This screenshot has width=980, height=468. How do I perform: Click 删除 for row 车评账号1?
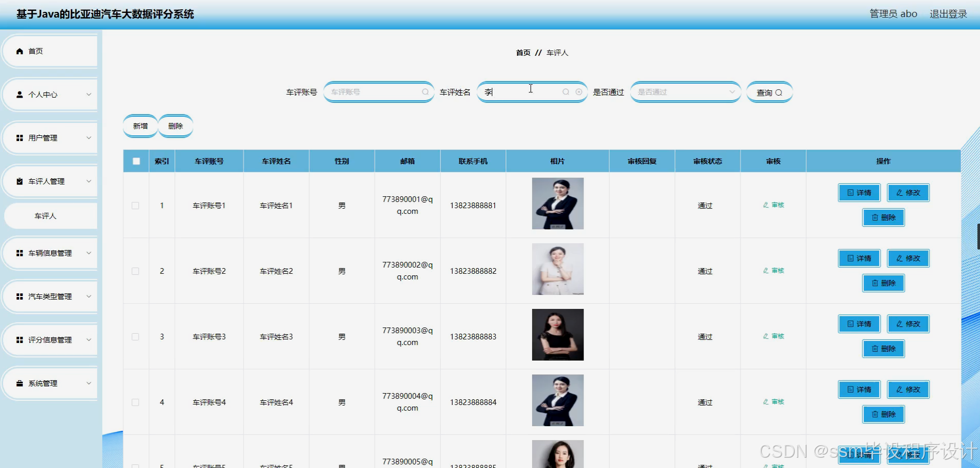[883, 217]
